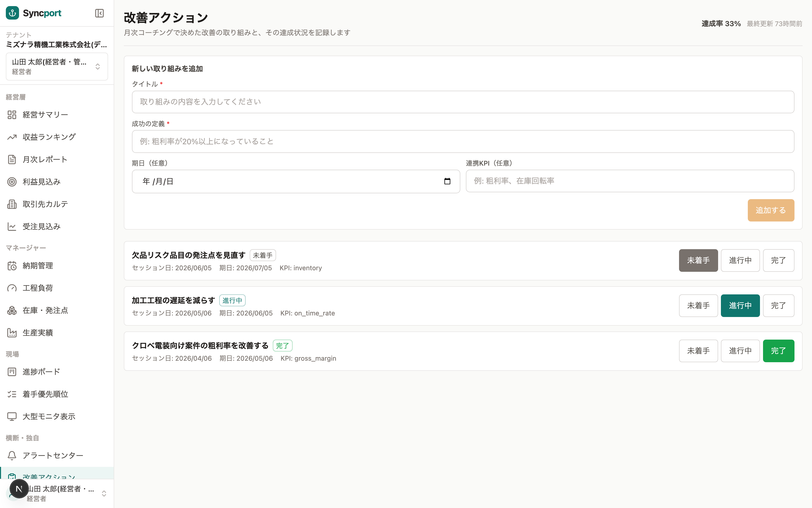Open 経営サマリー menu item
The height and width of the screenshot is (508, 812).
click(x=57, y=115)
